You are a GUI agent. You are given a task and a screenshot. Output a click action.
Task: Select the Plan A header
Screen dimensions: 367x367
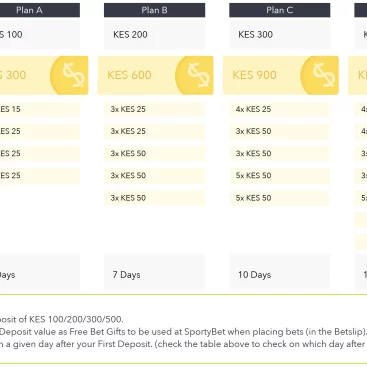40,10
